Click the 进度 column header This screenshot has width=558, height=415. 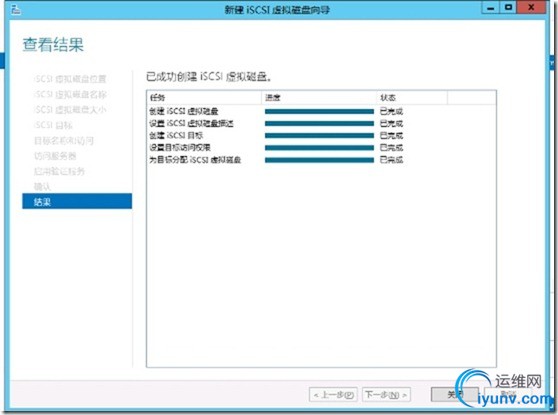[319, 98]
